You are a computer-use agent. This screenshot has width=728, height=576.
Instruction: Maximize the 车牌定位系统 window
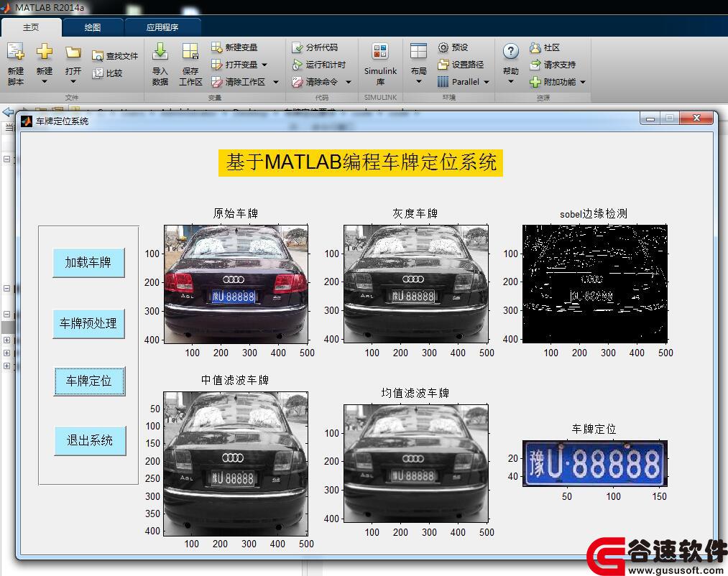coord(670,119)
